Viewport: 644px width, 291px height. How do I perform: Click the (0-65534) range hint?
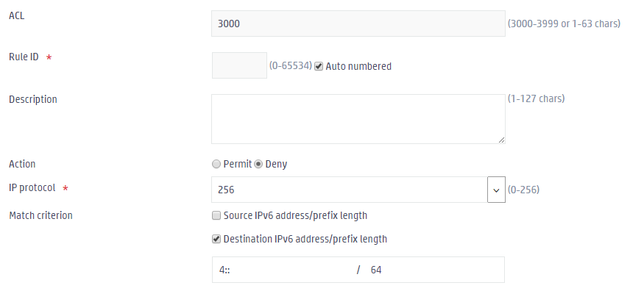coord(291,65)
